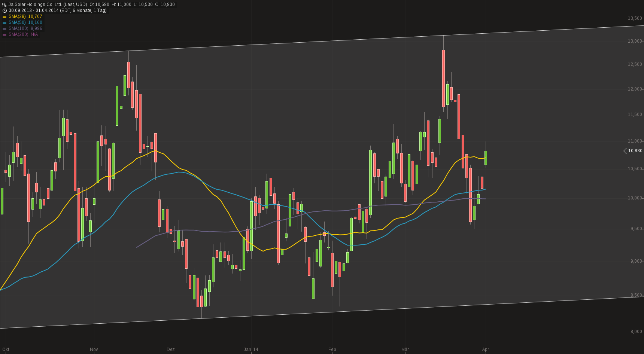Click the 10,830 last-price flag on the axis
The height and width of the screenshot is (354, 644).
point(635,151)
